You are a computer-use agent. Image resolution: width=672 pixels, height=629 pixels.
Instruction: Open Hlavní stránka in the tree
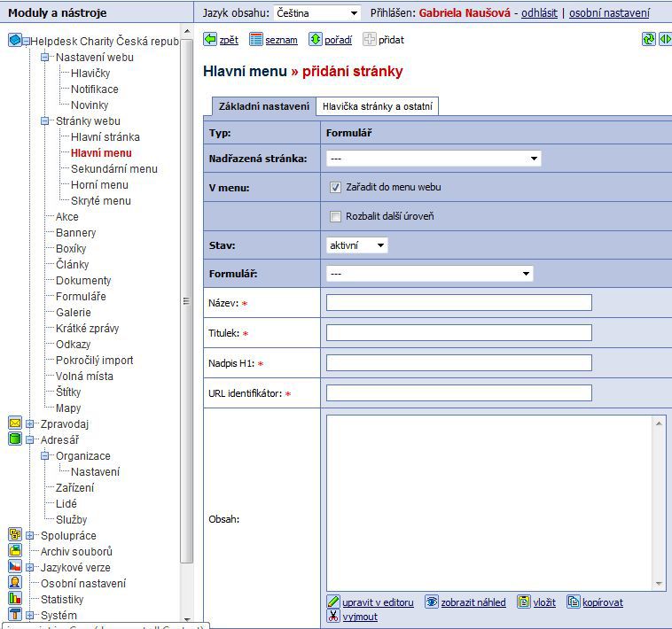pyautogui.click(x=105, y=137)
